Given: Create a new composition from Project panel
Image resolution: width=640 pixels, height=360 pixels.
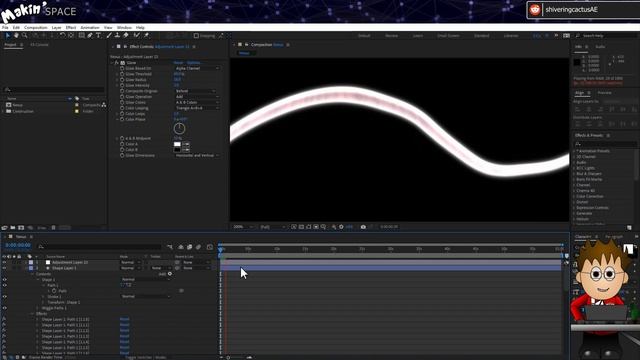Looking at the screenshot, I should (x=21, y=228).
